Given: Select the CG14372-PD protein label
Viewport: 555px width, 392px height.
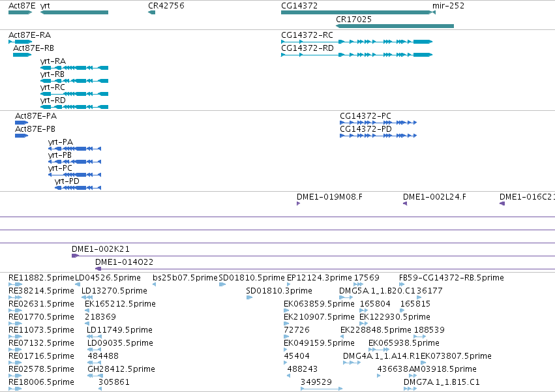Looking at the screenshot, I should pos(366,129).
